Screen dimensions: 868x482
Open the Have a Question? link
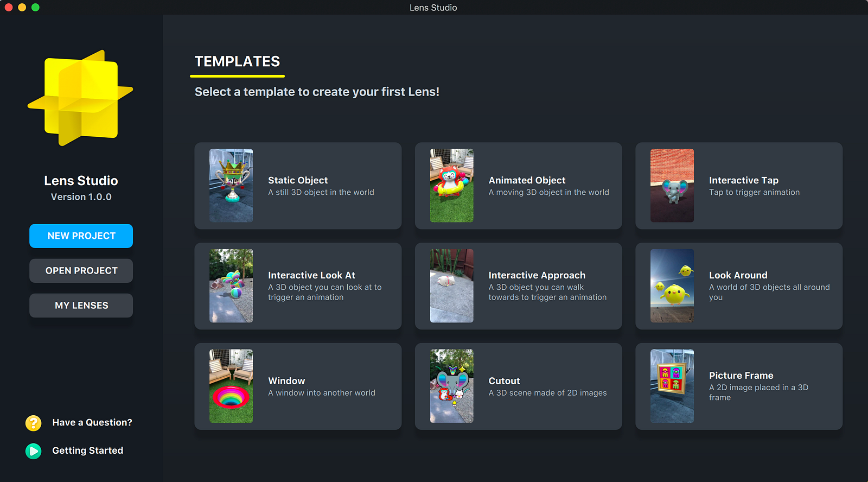pyautogui.click(x=92, y=422)
